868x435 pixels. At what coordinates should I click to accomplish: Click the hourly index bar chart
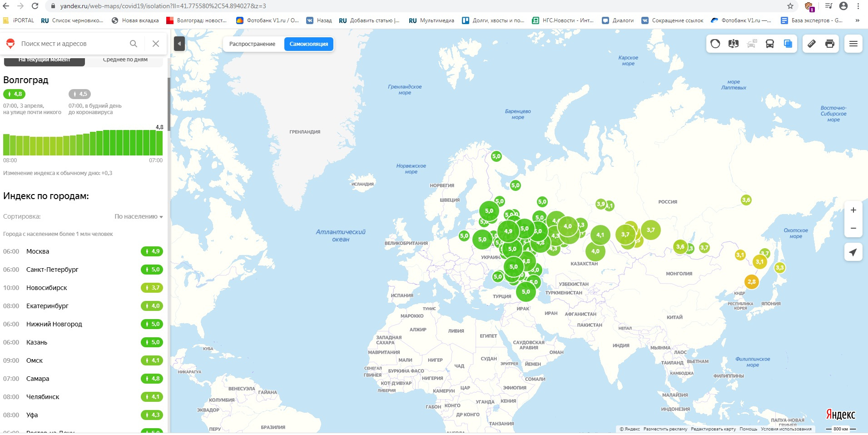(83, 143)
